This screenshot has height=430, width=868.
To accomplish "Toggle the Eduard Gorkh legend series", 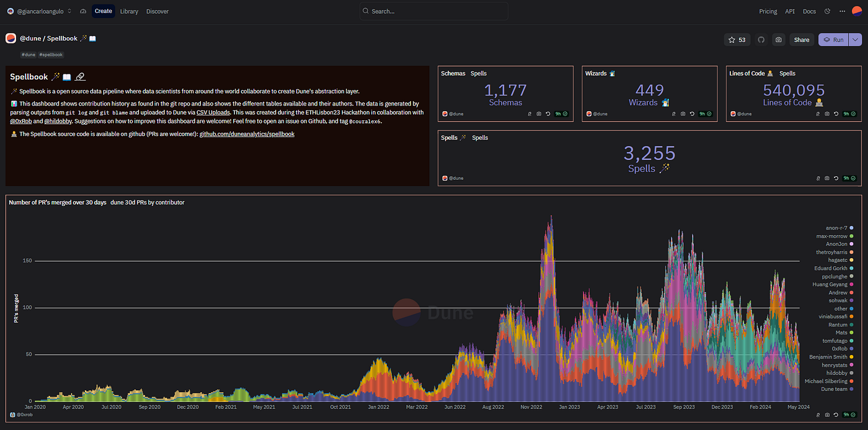I will pos(834,269).
